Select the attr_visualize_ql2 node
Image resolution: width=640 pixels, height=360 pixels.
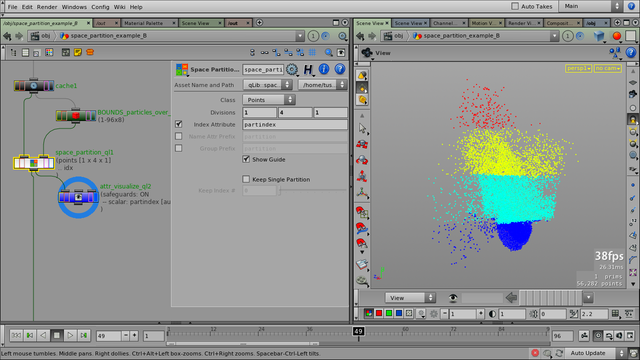(78, 198)
